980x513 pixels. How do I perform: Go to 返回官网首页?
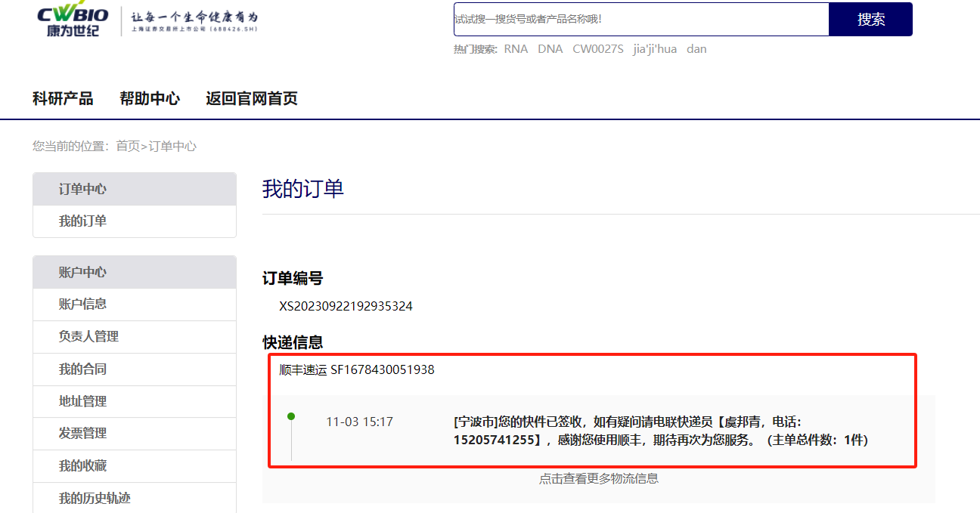tap(252, 98)
